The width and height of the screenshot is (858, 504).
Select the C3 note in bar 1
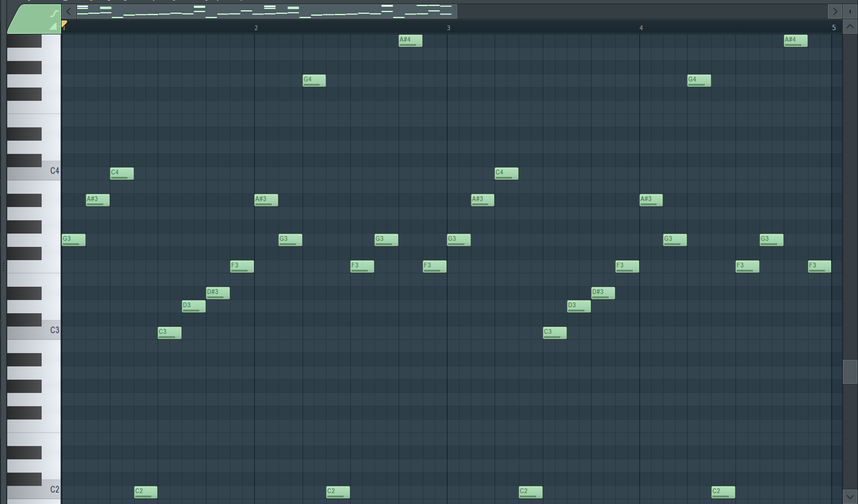pos(170,333)
